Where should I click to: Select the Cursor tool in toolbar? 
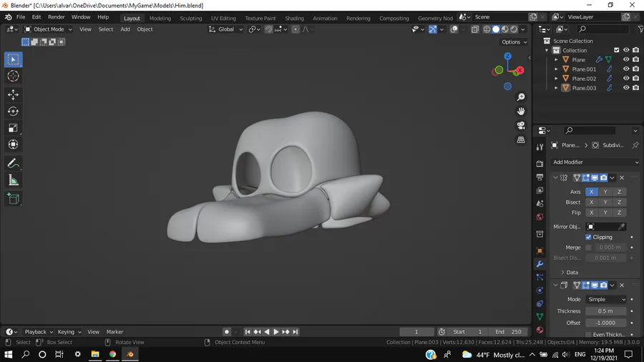13,76
